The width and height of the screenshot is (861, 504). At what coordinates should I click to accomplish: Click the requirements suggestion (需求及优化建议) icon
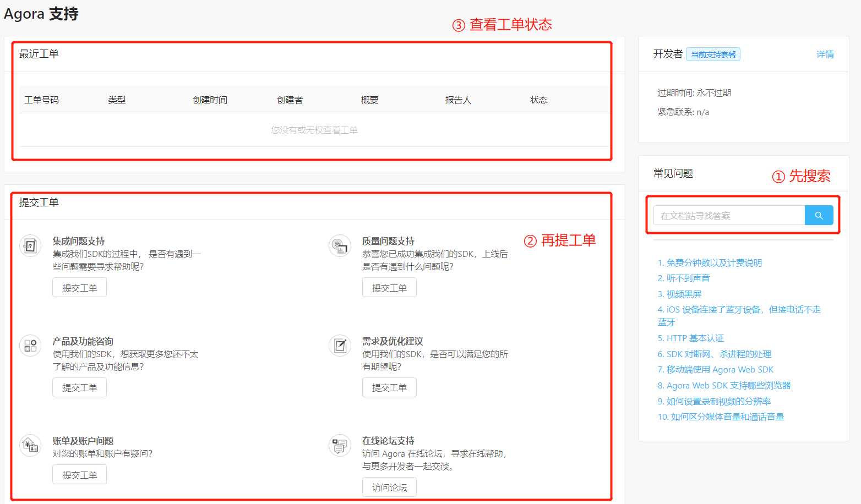click(x=340, y=346)
